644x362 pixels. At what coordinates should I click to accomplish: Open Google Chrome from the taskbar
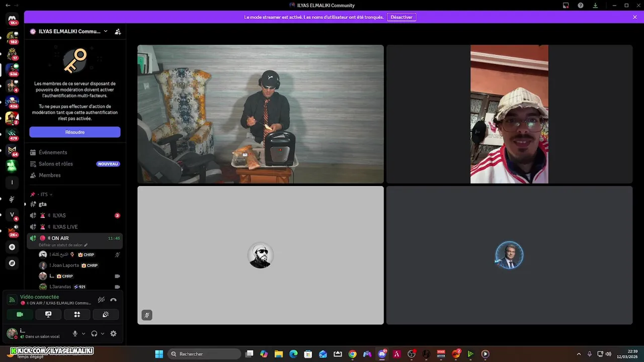coord(352,354)
